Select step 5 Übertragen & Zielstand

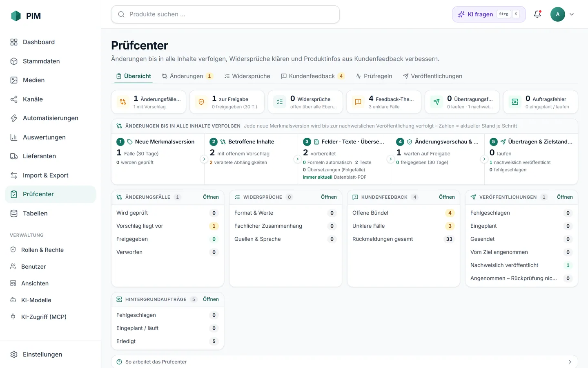tap(531, 159)
